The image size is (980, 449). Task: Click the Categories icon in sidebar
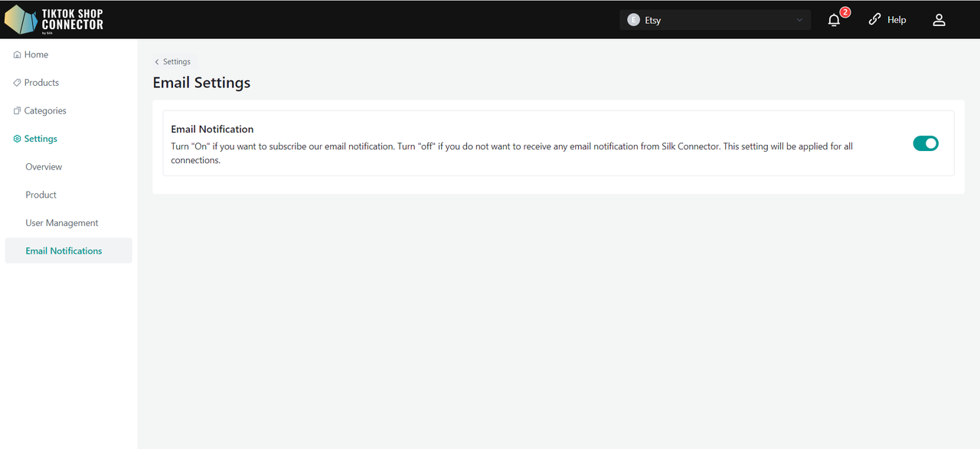point(17,111)
